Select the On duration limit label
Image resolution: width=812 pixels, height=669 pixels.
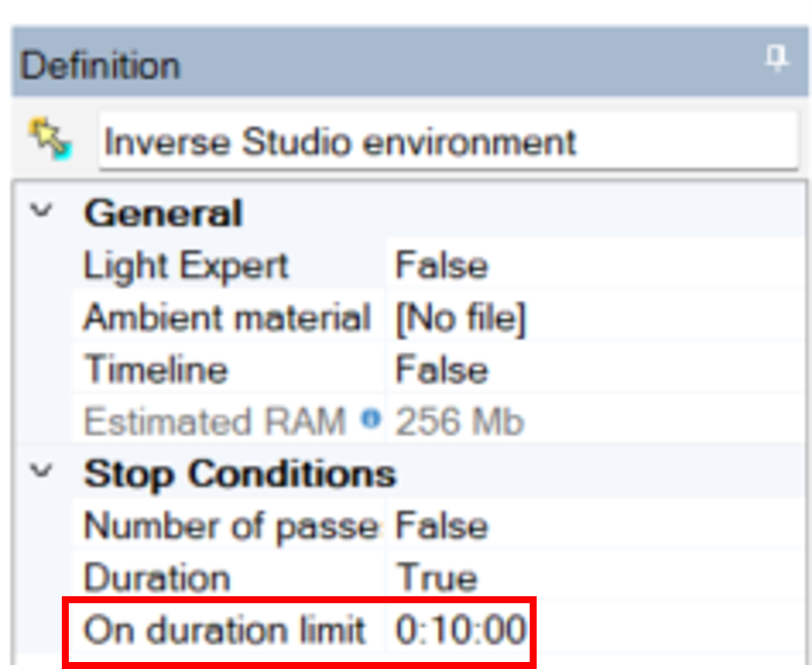coord(224,630)
